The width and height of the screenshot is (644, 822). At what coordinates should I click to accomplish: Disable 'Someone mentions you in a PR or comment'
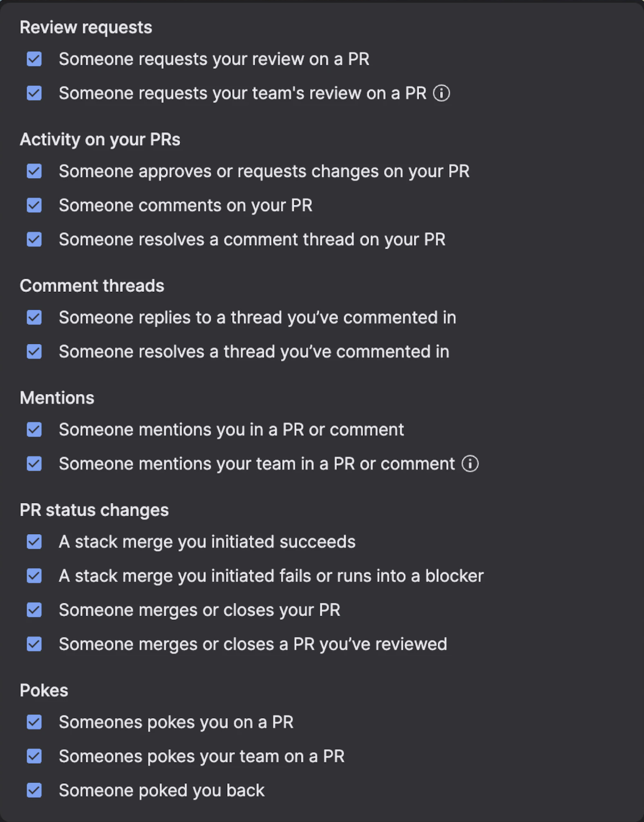click(34, 430)
